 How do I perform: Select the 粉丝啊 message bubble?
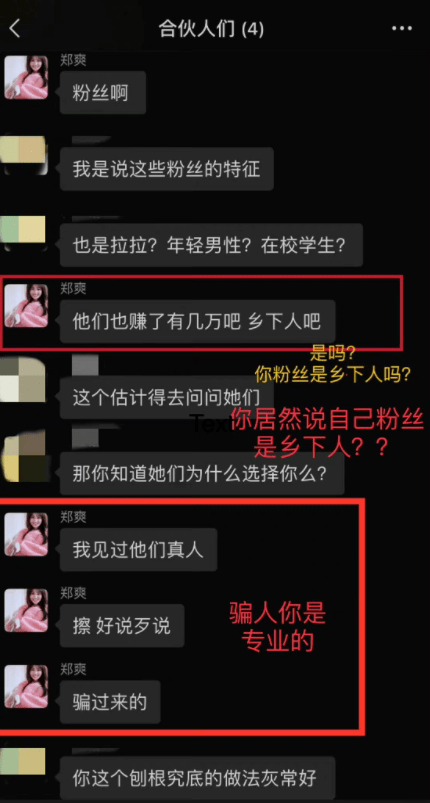(x=103, y=93)
